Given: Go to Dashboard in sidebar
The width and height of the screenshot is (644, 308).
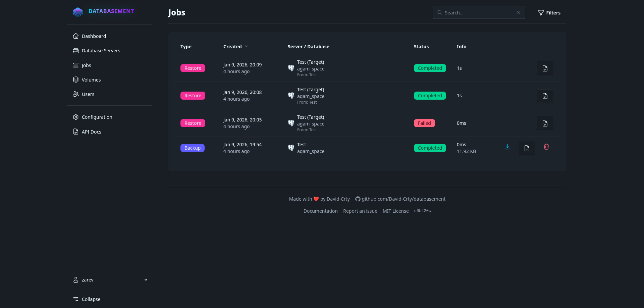Looking at the screenshot, I should pyautogui.click(x=94, y=36).
